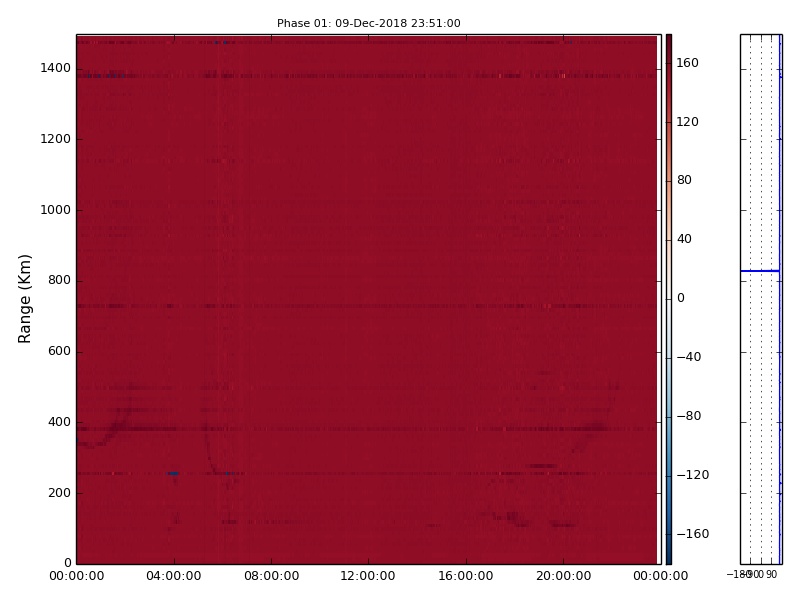Click the 1000 tick label on range axis
Screen dimensions: 800x600
[x=55, y=210]
